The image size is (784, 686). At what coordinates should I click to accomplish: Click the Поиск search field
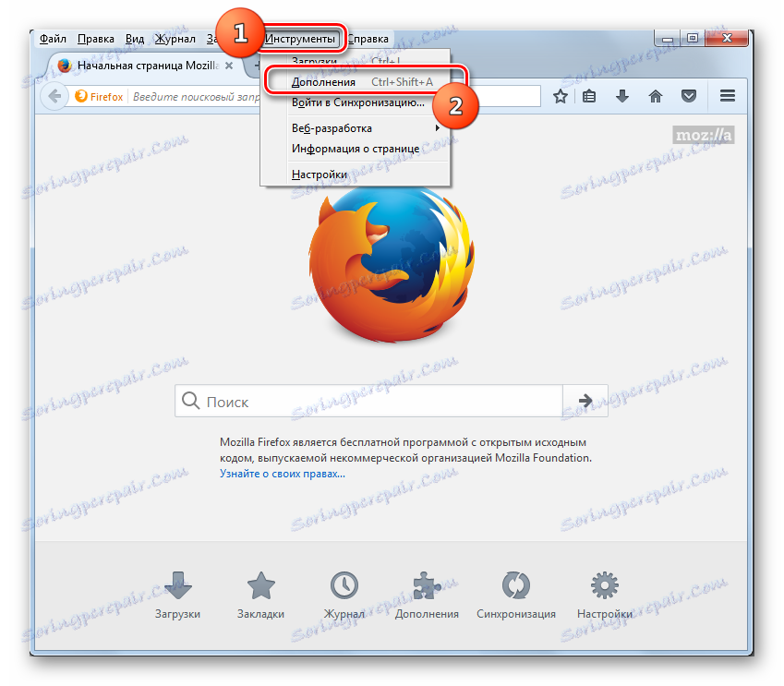click(369, 401)
